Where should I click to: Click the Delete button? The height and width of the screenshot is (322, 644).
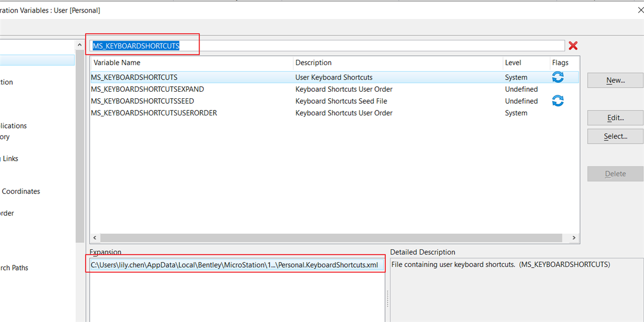tap(615, 174)
